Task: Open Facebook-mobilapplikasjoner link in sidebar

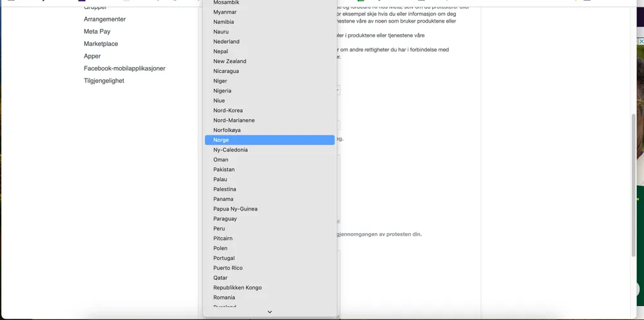Action: pyautogui.click(x=124, y=68)
